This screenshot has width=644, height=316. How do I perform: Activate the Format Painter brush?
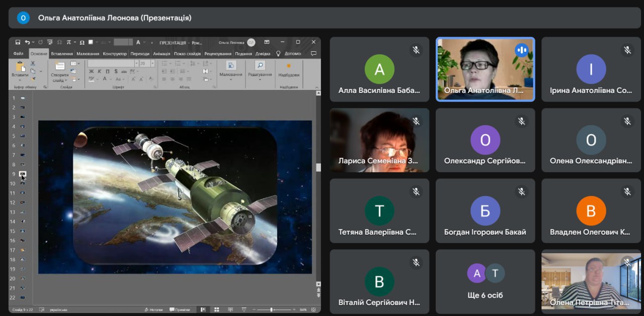point(33,78)
